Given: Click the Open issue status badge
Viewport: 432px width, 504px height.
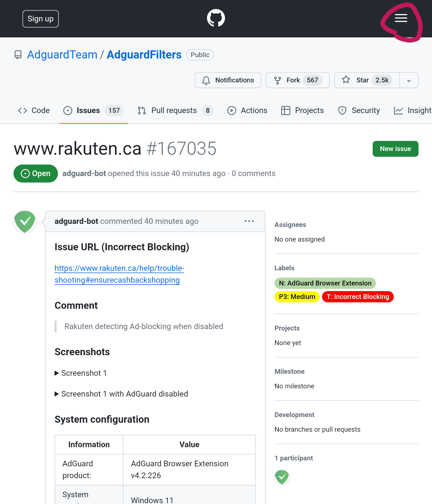Looking at the screenshot, I should (36, 174).
